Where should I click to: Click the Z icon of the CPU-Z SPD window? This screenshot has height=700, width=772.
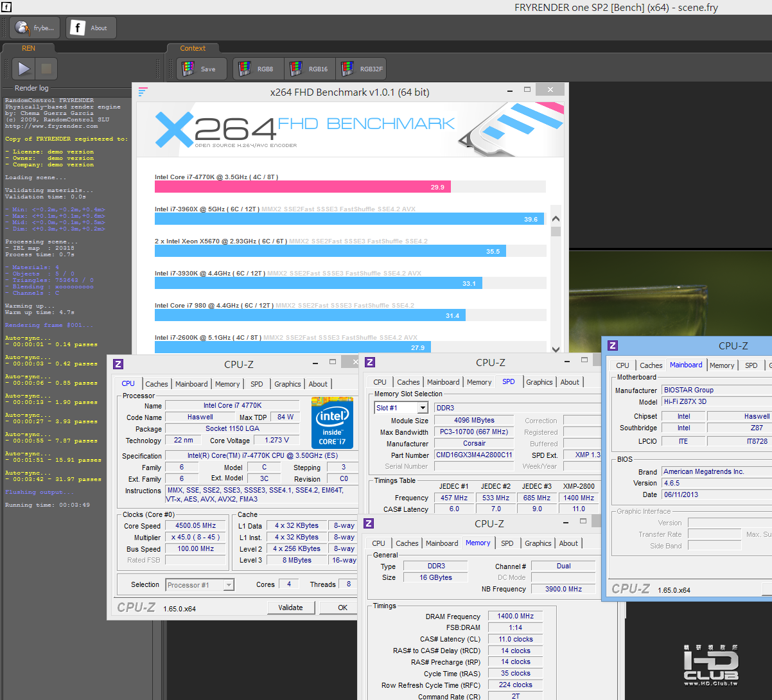point(369,362)
